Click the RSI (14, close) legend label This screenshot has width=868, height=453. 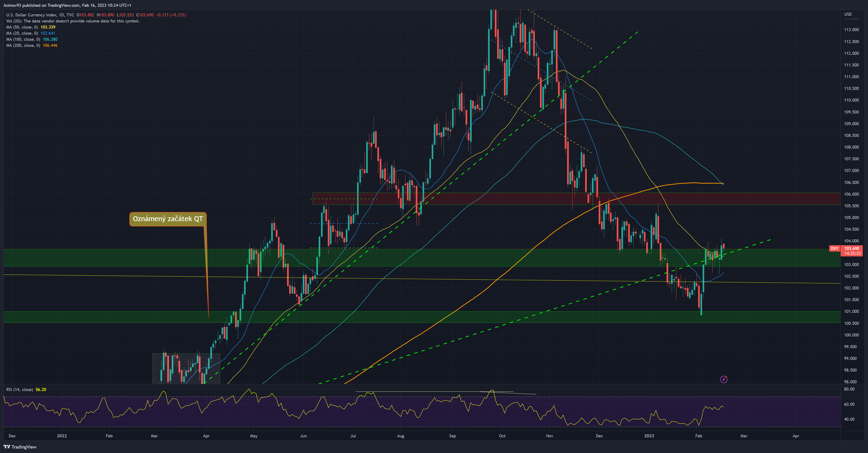pos(20,390)
